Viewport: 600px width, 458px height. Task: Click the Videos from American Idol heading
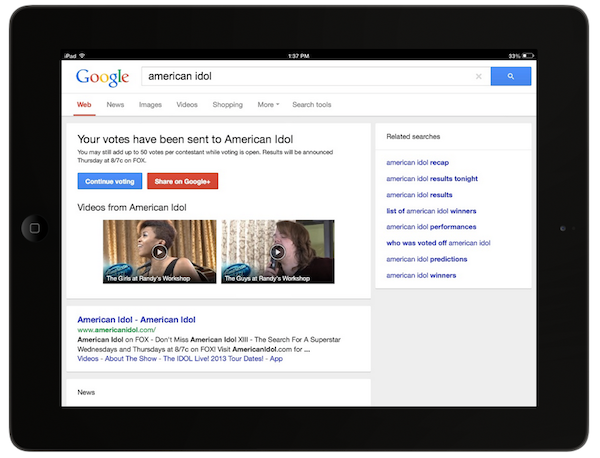(x=132, y=207)
